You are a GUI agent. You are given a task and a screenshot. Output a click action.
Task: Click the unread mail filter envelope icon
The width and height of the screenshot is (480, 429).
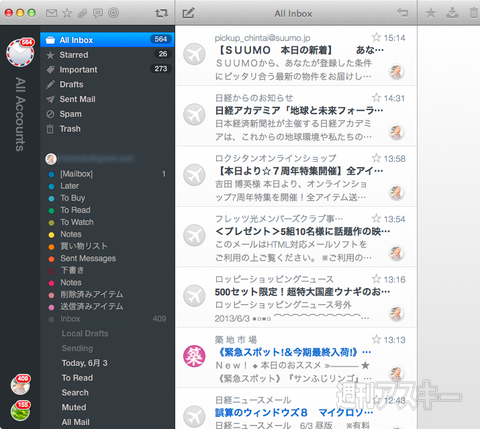tap(51, 13)
